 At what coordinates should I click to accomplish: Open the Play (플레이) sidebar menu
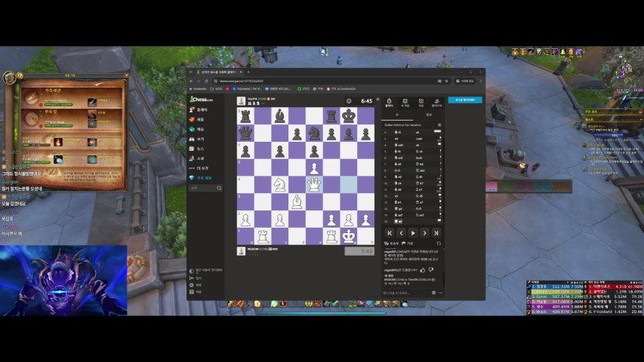tap(199, 109)
